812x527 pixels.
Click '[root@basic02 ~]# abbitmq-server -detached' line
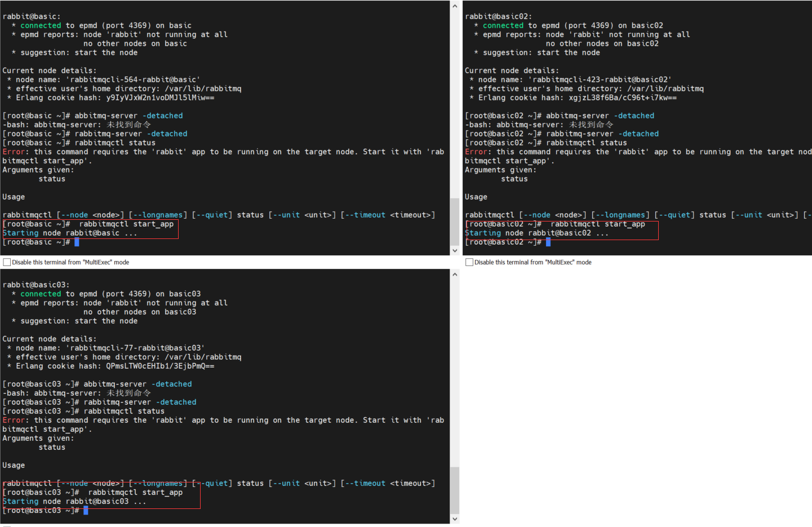[x=560, y=116]
